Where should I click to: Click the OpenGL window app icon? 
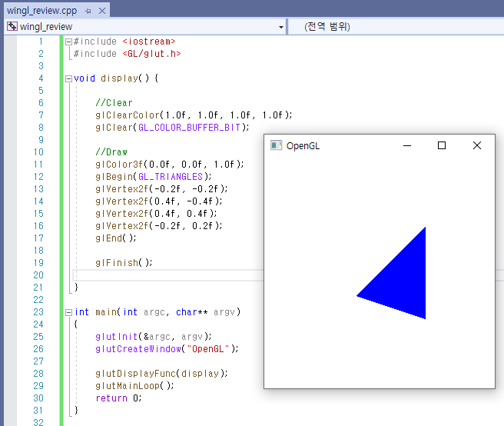(276, 145)
